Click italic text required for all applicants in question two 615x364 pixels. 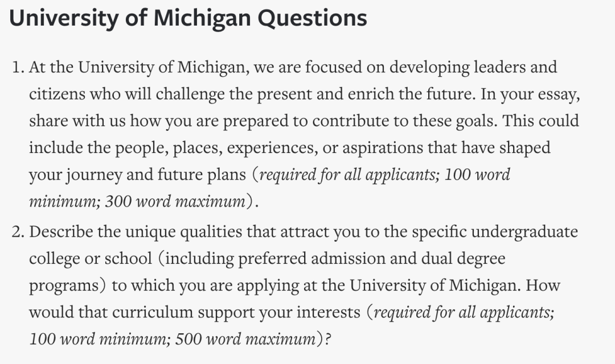pos(462,312)
